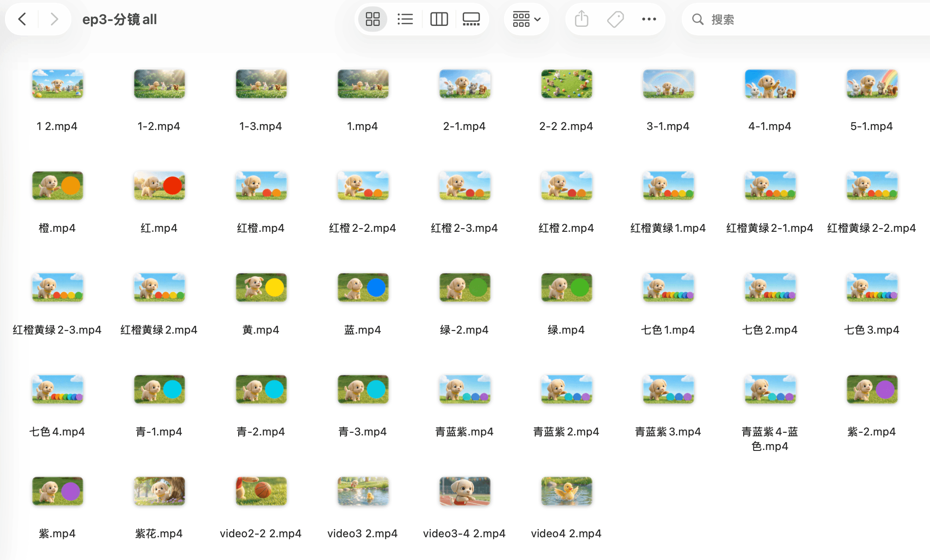Switch to gallery view
Image resolution: width=930 pixels, height=560 pixels.
point(471,19)
